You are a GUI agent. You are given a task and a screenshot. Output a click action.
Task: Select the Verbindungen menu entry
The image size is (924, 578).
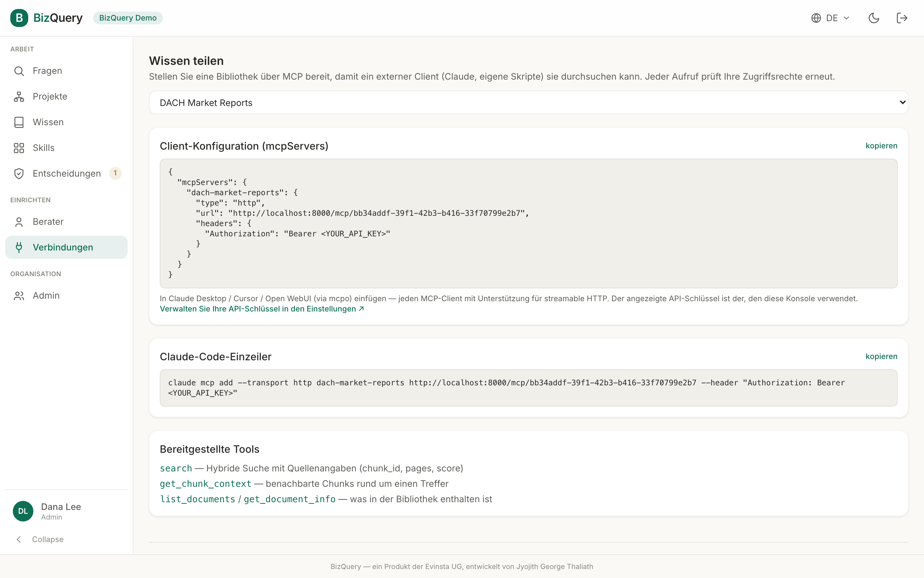pyautogui.click(x=66, y=247)
